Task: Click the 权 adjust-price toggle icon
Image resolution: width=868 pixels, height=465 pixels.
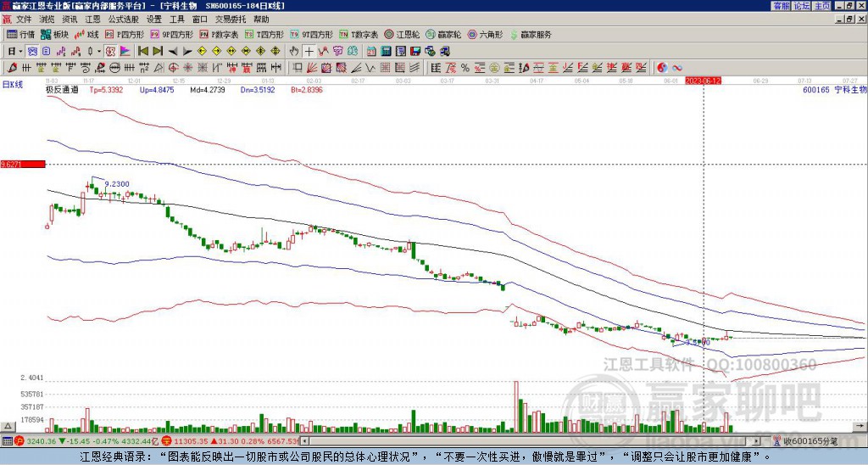Action: 110,52
